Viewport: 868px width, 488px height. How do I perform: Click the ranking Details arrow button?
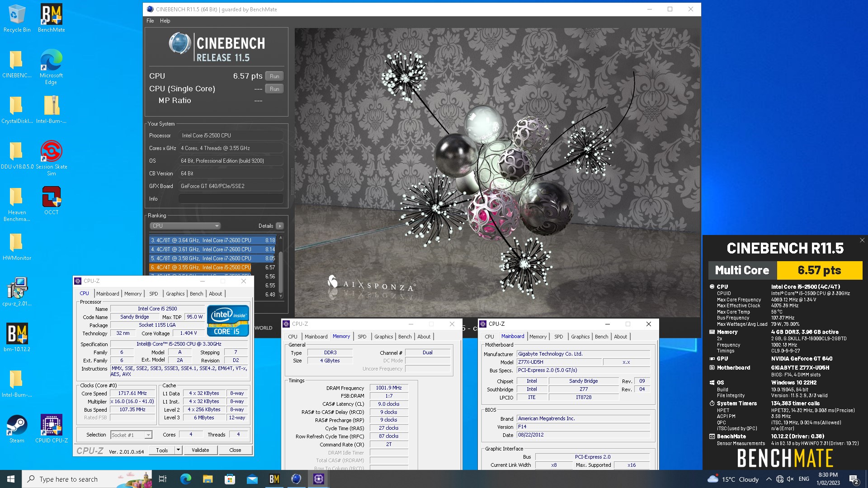coord(280,226)
